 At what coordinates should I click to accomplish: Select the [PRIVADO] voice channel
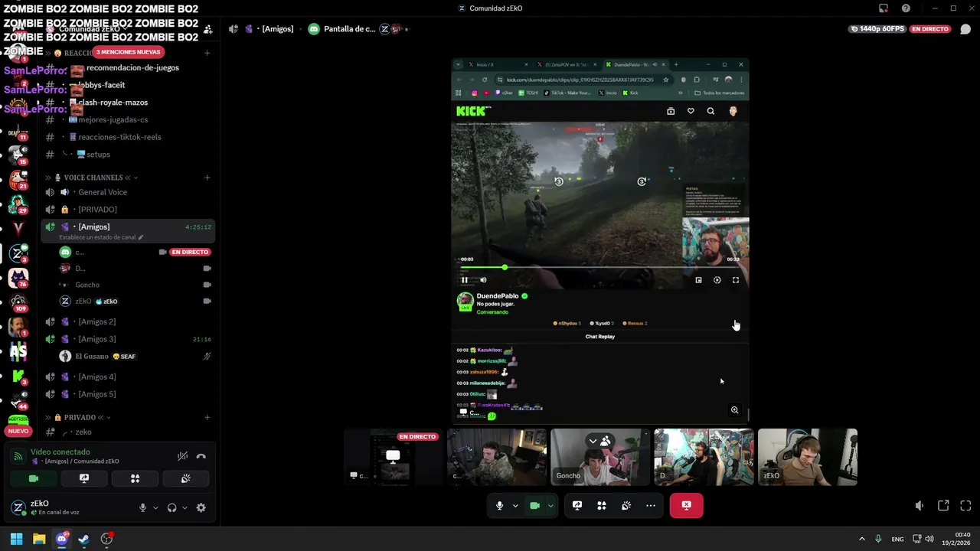97,210
